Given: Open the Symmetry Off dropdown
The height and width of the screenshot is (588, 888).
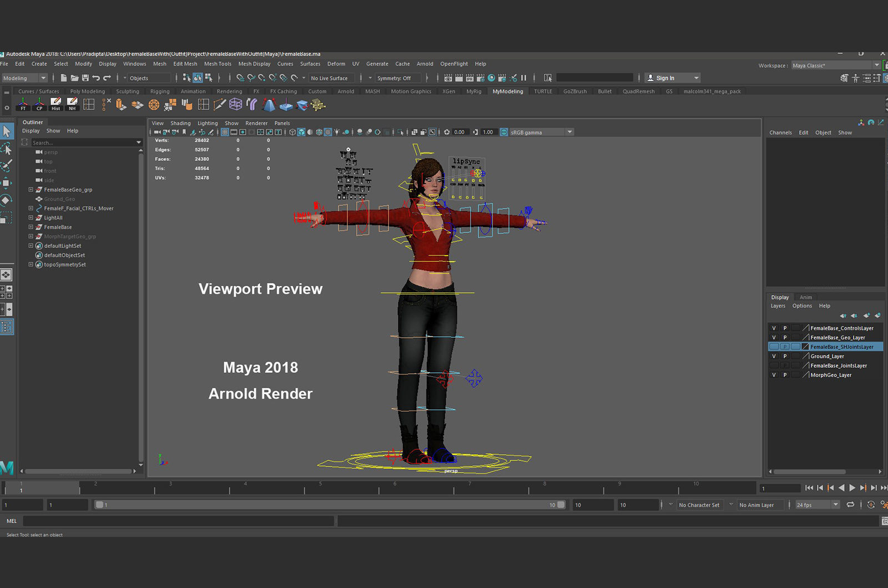Looking at the screenshot, I should point(398,78).
